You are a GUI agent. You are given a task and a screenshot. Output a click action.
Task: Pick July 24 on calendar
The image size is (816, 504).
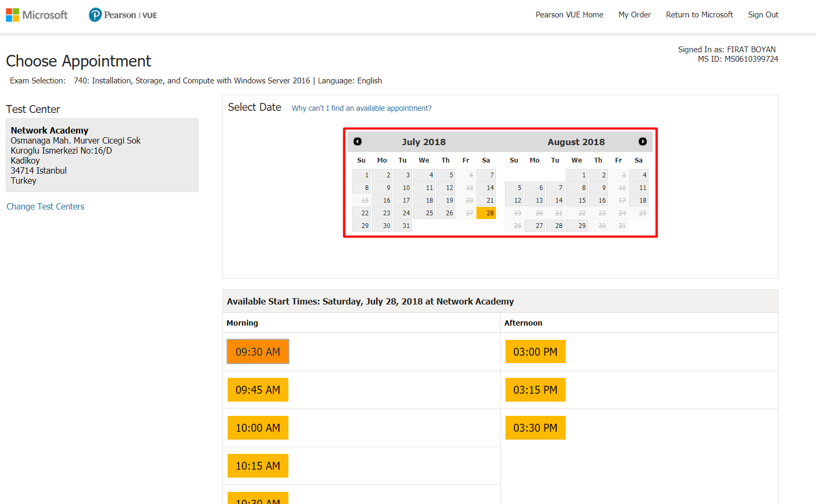point(402,213)
